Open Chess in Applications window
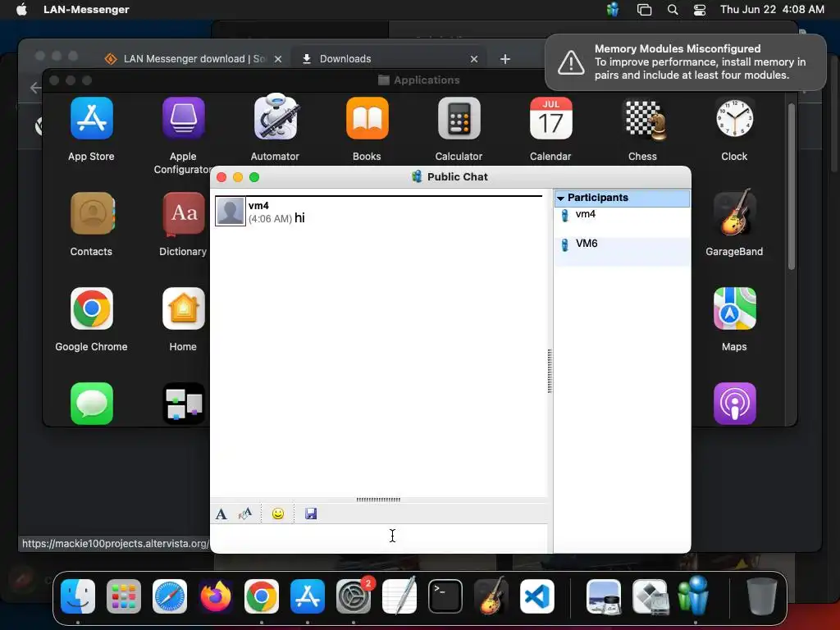840x630 pixels. coord(643,118)
